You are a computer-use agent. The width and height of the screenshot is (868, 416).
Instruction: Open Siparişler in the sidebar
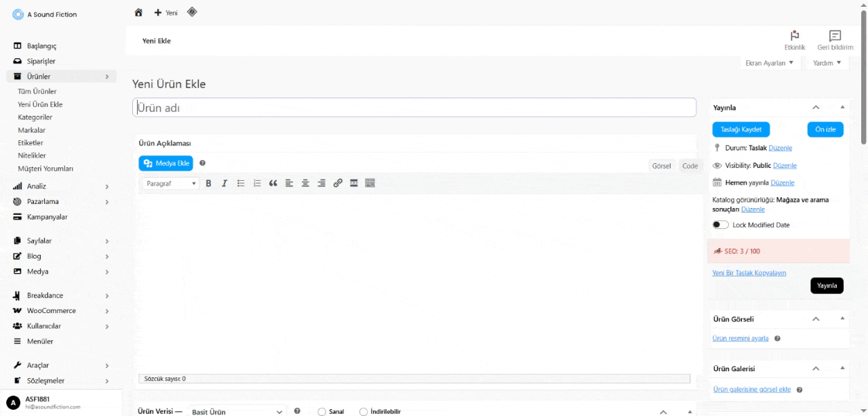pyautogui.click(x=41, y=61)
